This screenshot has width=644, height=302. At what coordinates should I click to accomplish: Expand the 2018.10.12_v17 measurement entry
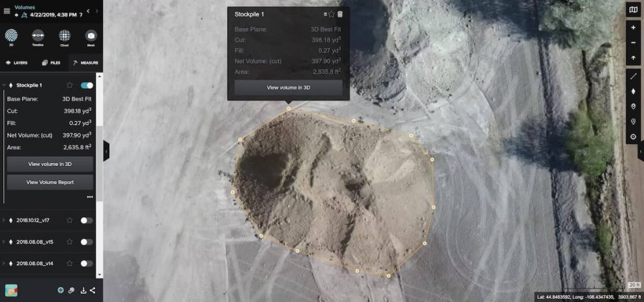coord(4,220)
